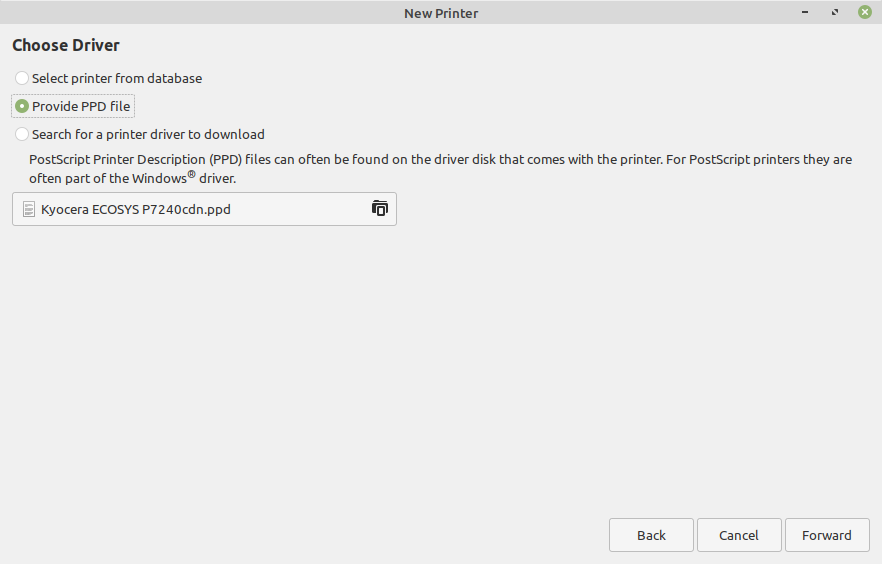Go to the next step with Forward
This screenshot has height=564, width=882.
(827, 535)
